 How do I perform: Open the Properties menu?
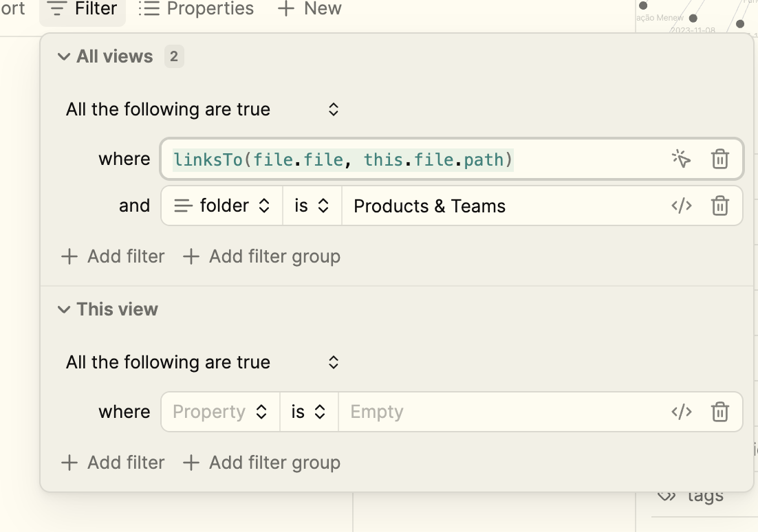pos(196,9)
